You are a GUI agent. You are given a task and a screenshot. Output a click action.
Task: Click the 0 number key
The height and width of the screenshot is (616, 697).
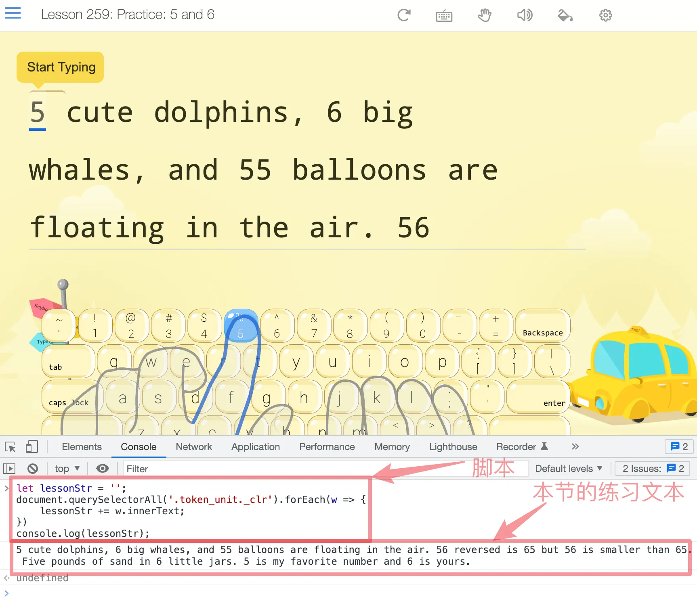(x=423, y=326)
